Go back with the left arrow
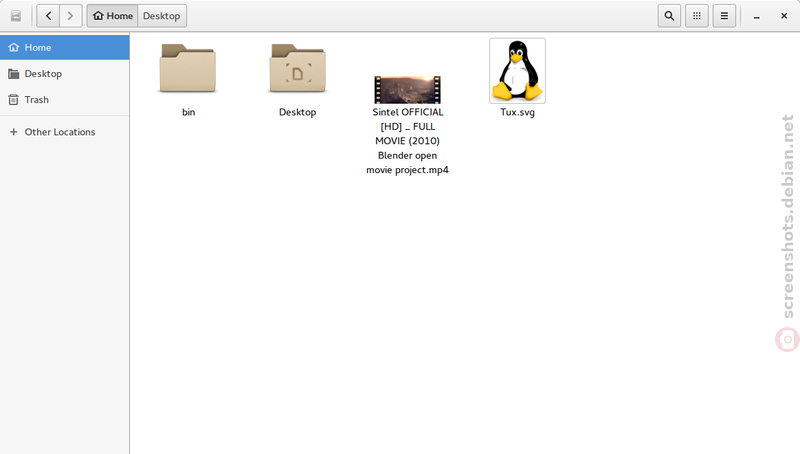The height and width of the screenshot is (454, 800). [x=48, y=16]
